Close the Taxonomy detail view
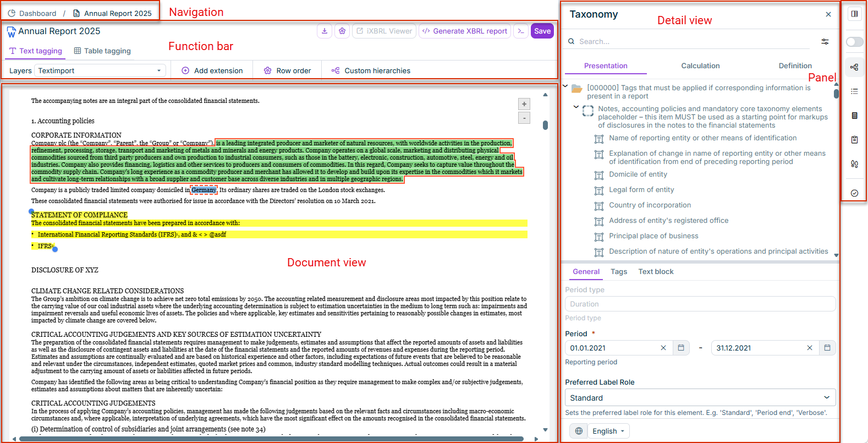Image resolution: width=868 pixels, height=443 pixels. pos(828,14)
